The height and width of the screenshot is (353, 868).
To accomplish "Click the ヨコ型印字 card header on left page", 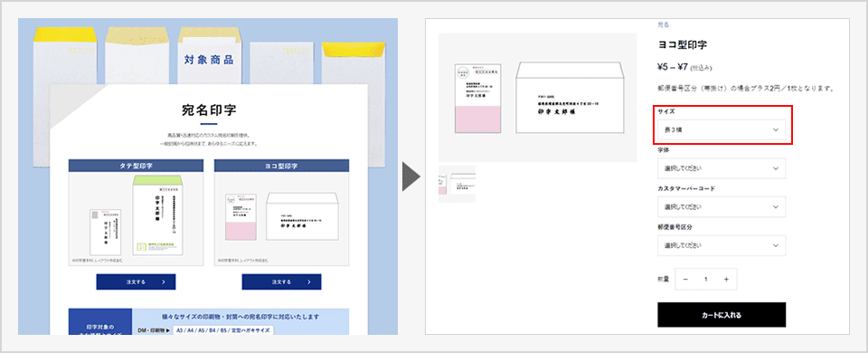I will pos(281,165).
